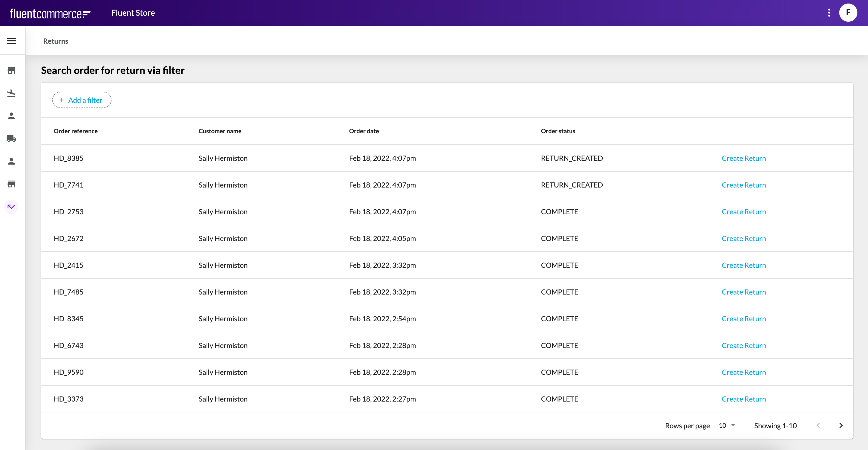Select the highlighted returns arrow sidebar icon

pyautogui.click(x=11, y=207)
